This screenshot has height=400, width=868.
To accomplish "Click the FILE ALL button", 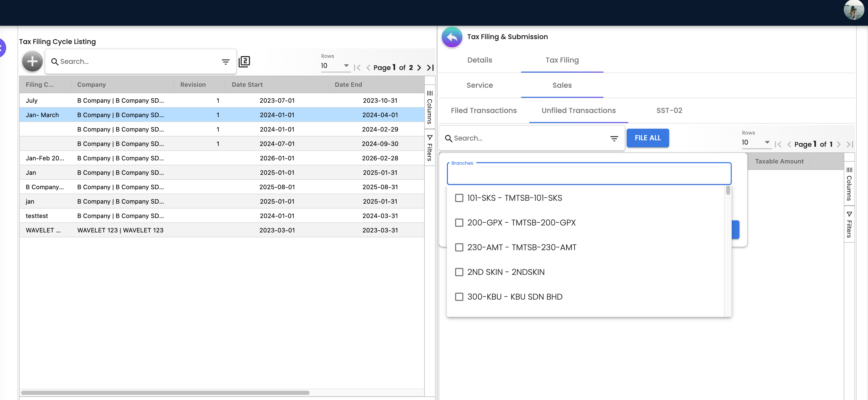I will click(647, 138).
